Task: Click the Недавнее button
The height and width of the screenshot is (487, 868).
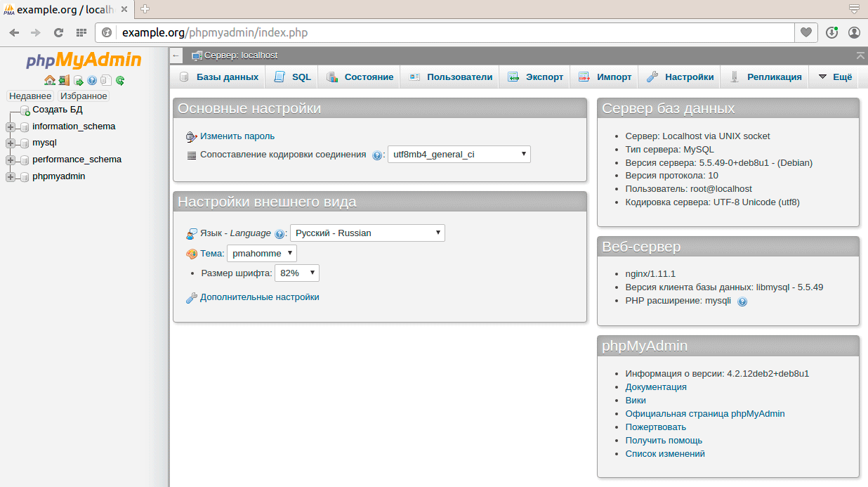Action: [30, 96]
